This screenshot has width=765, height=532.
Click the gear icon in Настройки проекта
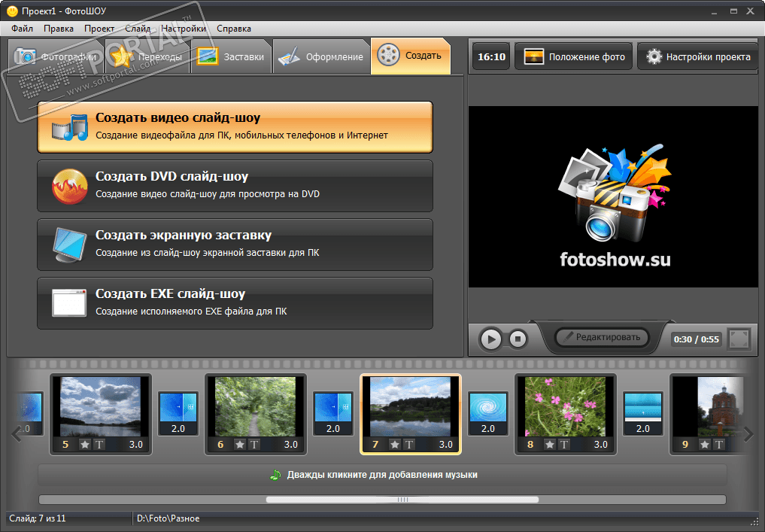[x=654, y=56]
